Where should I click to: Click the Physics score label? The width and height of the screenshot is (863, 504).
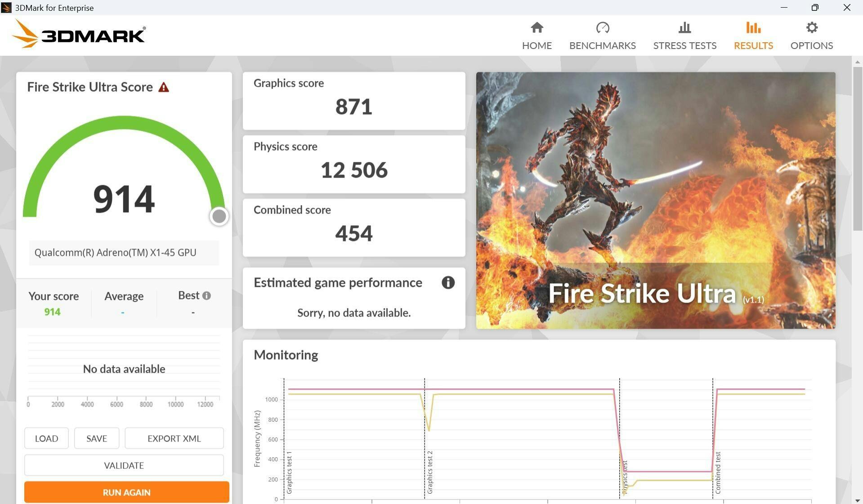(x=286, y=147)
